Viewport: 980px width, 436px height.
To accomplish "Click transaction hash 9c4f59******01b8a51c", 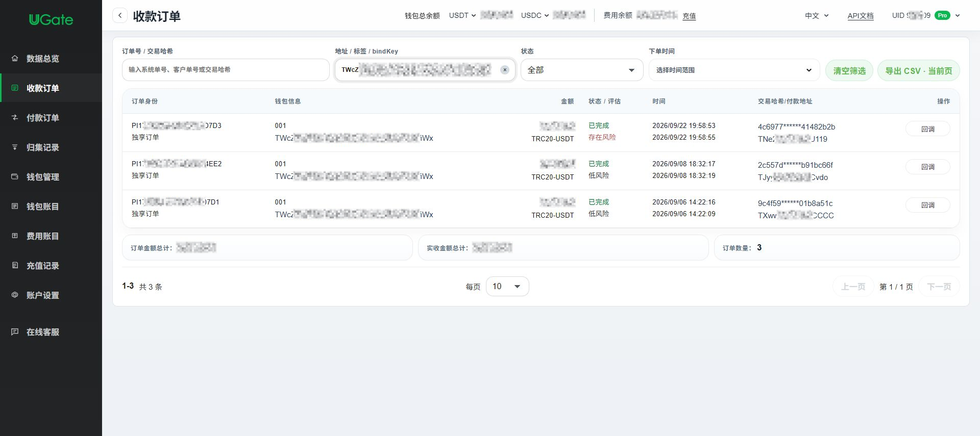I will 795,203.
